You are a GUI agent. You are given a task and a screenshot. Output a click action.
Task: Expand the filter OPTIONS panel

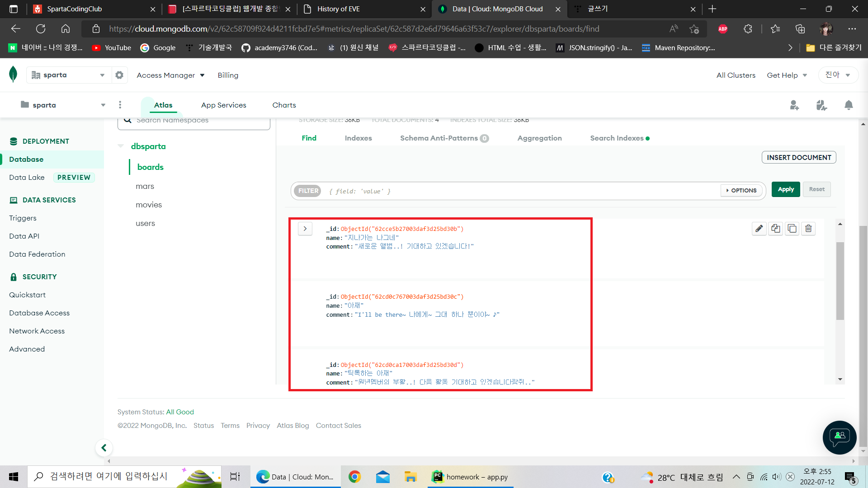point(741,191)
